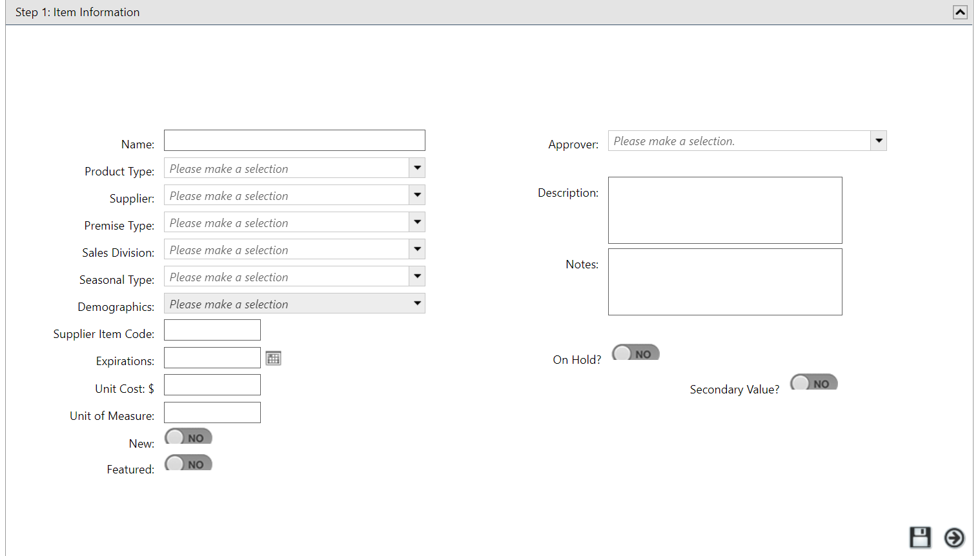This screenshot has height=556, width=980.
Task: Focus the Supplier Item Code field
Action: coord(212,330)
